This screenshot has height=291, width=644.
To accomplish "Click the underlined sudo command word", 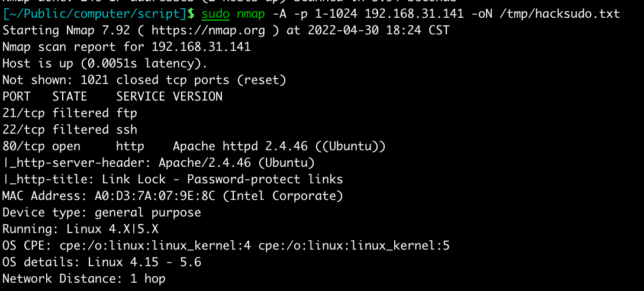I will coord(215,14).
